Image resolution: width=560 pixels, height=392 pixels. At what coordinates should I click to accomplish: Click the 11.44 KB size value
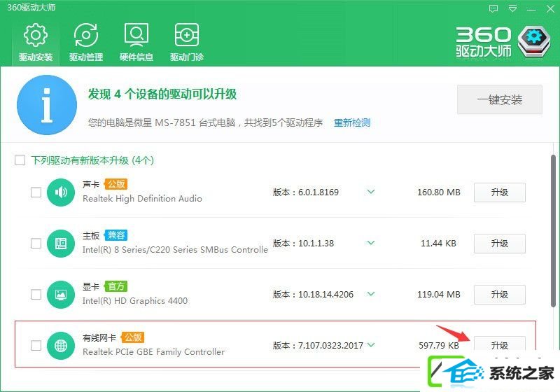click(x=438, y=244)
